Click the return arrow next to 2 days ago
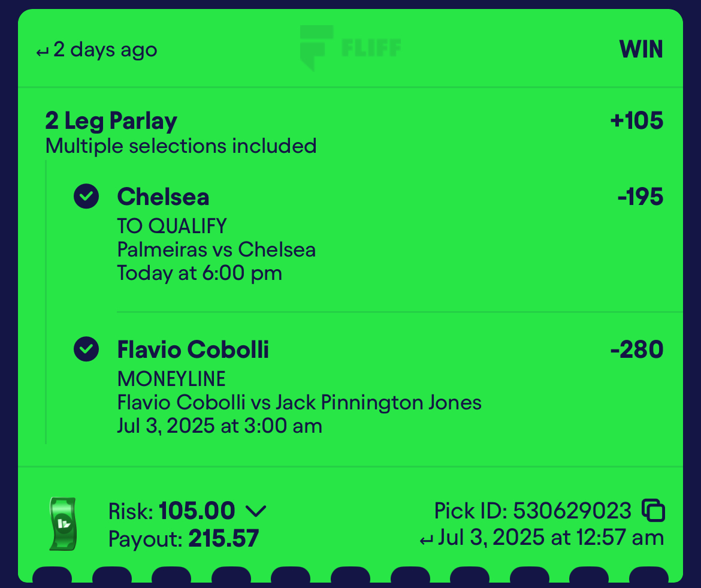This screenshot has width=701, height=588. point(43,52)
